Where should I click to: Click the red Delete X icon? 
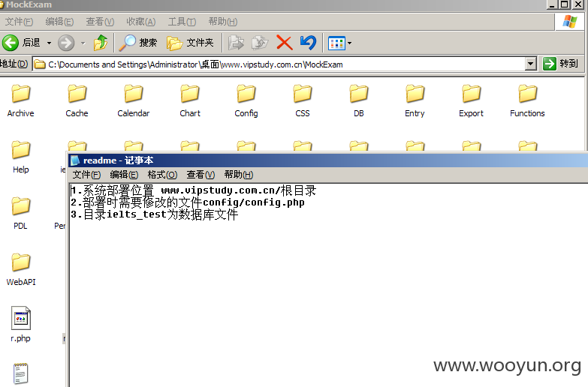(x=285, y=43)
